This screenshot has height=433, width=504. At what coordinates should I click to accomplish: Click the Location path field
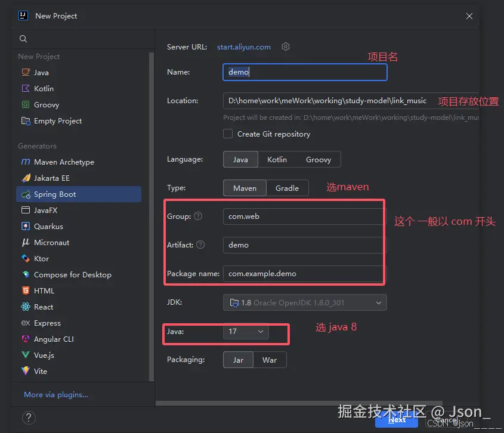[351, 101]
